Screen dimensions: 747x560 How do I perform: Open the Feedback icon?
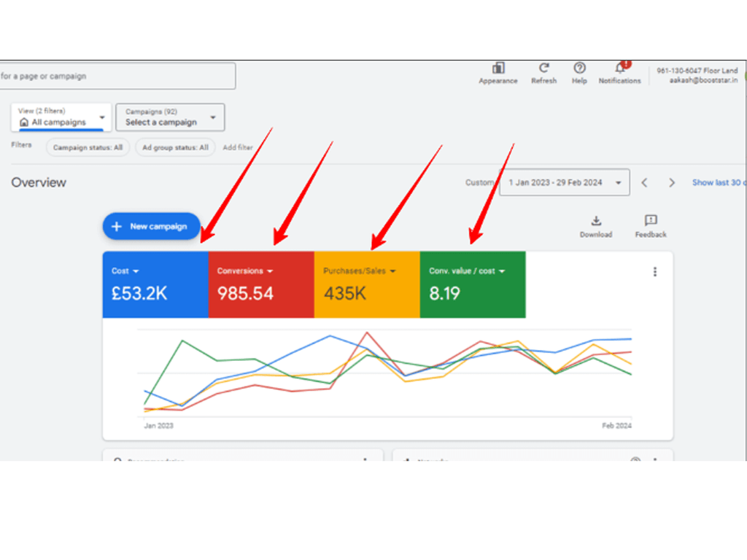click(x=651, y=222)
